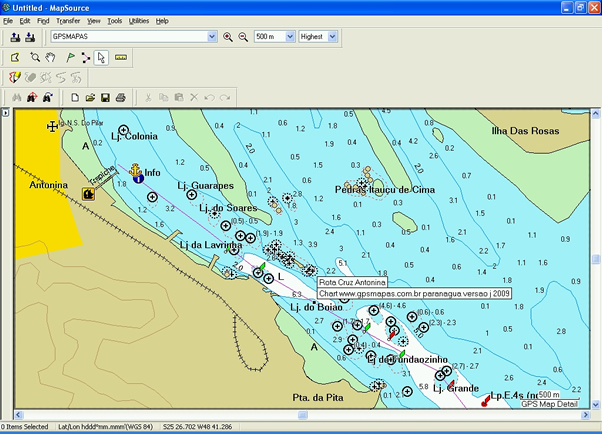
Task: Click the Zoom Out magnifier icon
Action: click(x=242, y=37)
